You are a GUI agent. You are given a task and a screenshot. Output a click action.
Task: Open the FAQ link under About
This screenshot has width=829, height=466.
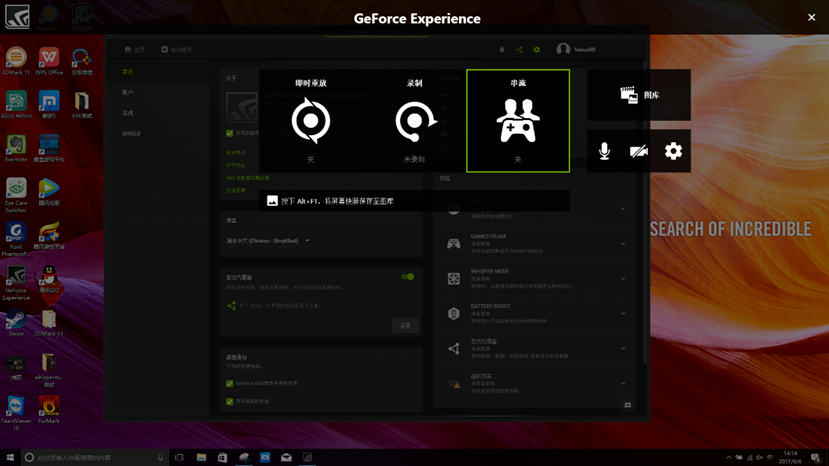click(x=247, y=178)
